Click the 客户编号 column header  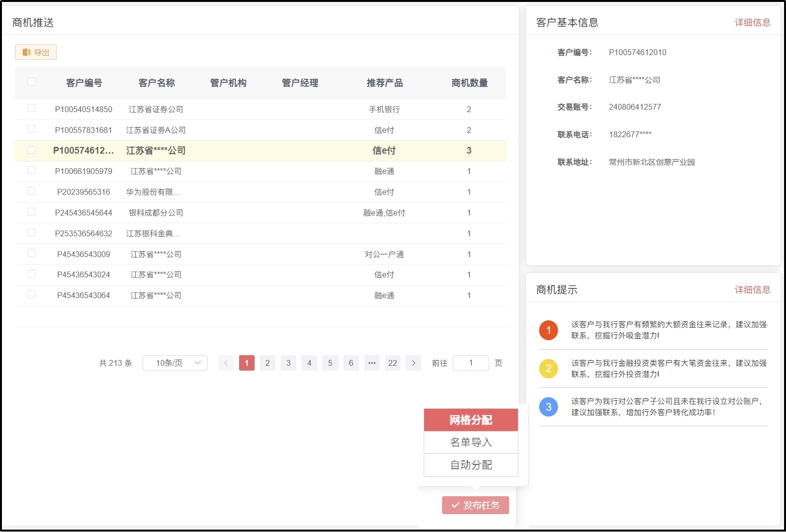coord(84,83)
